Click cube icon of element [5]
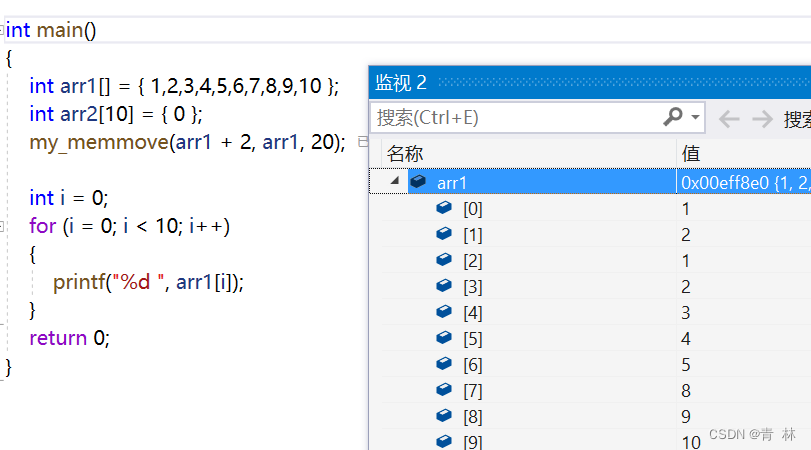This screenshot has width=811, height=450. (444, 338)
